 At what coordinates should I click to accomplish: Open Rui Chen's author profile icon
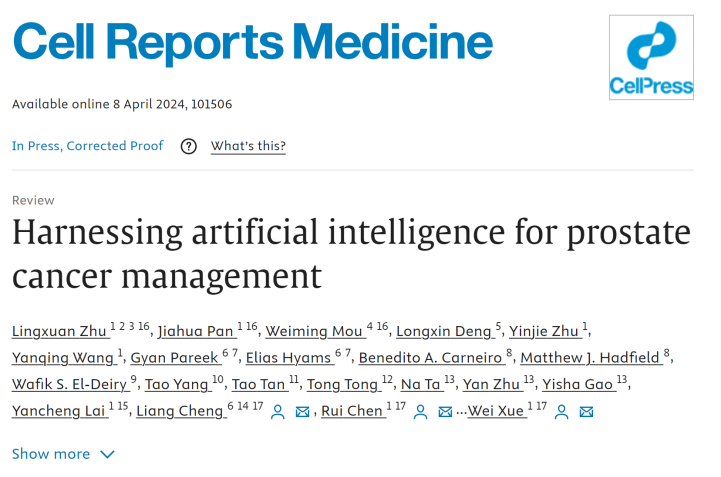[420, 412]
